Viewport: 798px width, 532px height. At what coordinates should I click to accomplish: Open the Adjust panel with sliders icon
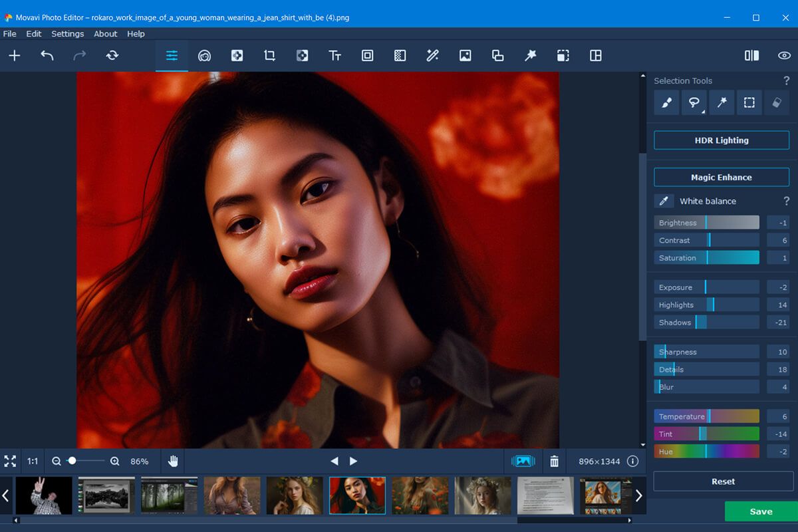coord(172,56)
